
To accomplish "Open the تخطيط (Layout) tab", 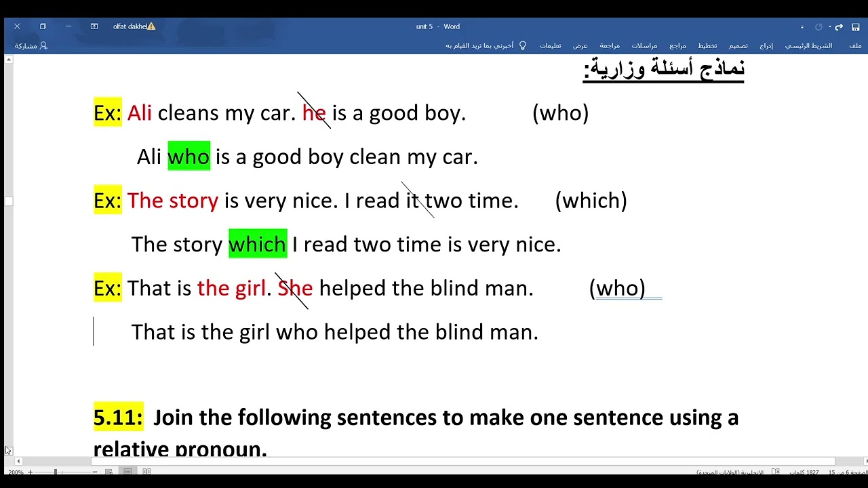I will [x=707, y=45].
